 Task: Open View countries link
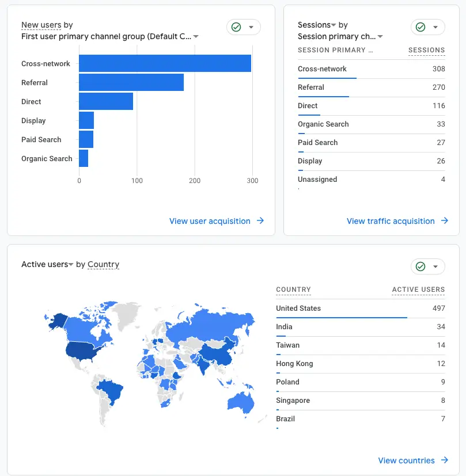tap(406, 460)
